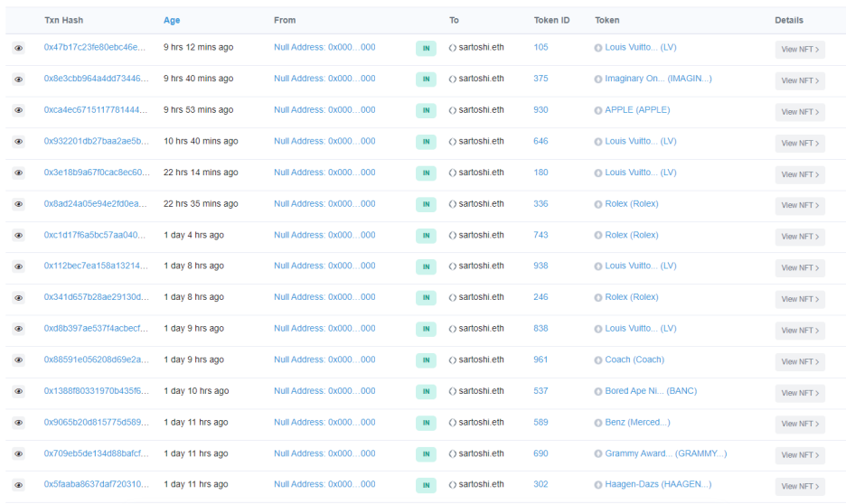Click the eye icon next to hash 0xc1d17f6a5bc57aa040
The height and width of the screenshot is (504, 846).
coord(18,236)
